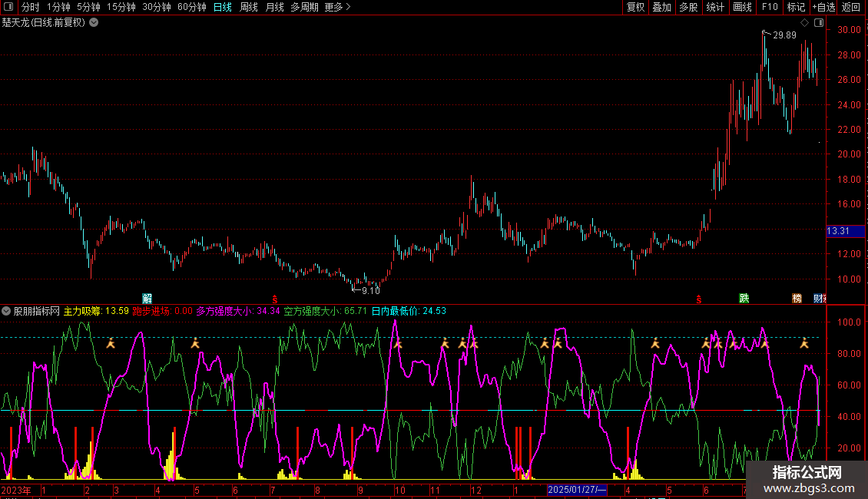The width and height of the screenshot is (868, 499).
Task: Click the 财 marker at the chart's right edge
Action: (x=819, y=298)
